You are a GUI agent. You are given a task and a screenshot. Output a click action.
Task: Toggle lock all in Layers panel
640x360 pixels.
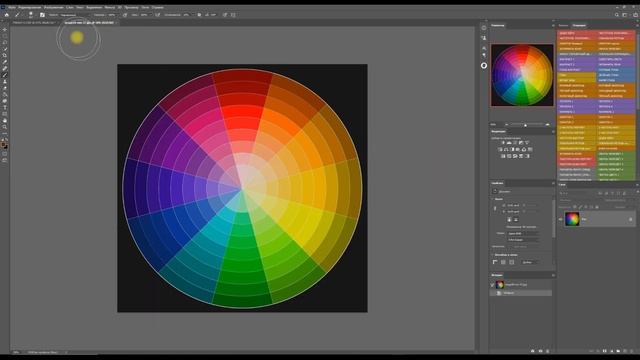pos(597,207)
